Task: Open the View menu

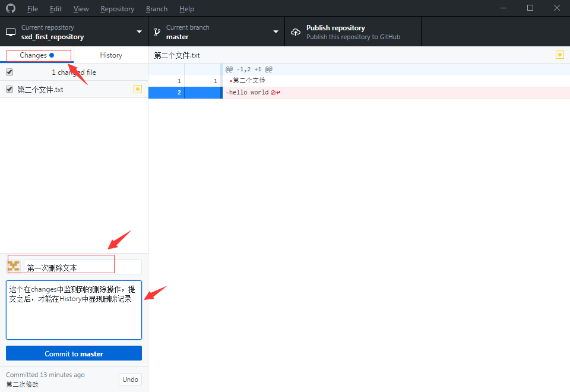Action: coord(81,9)
